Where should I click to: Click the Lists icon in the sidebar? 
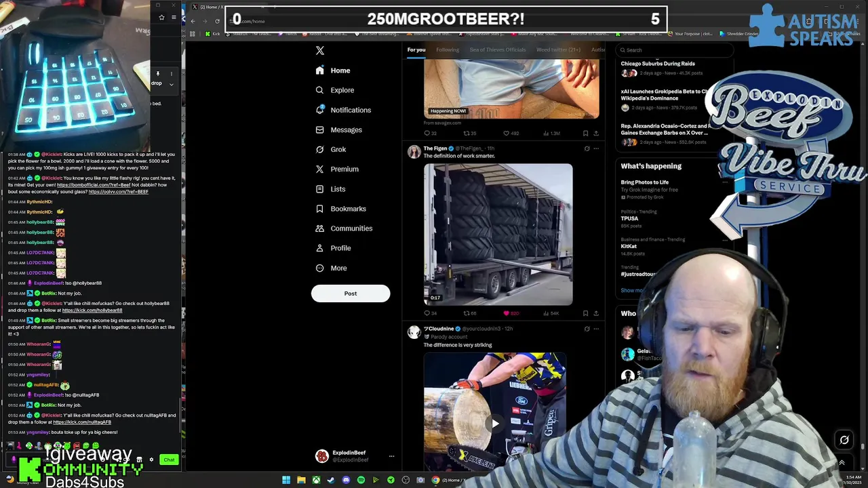(320, 189)
